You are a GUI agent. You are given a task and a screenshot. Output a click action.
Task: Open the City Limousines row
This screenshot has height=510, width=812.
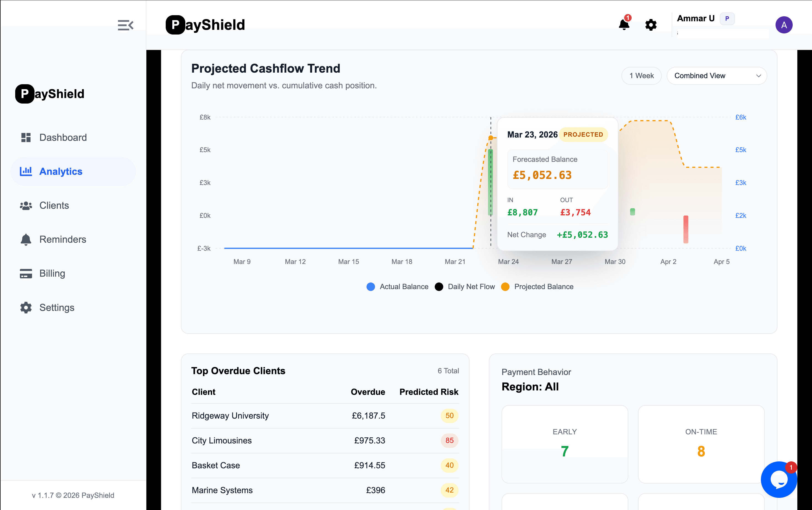(x=325, y=441)
